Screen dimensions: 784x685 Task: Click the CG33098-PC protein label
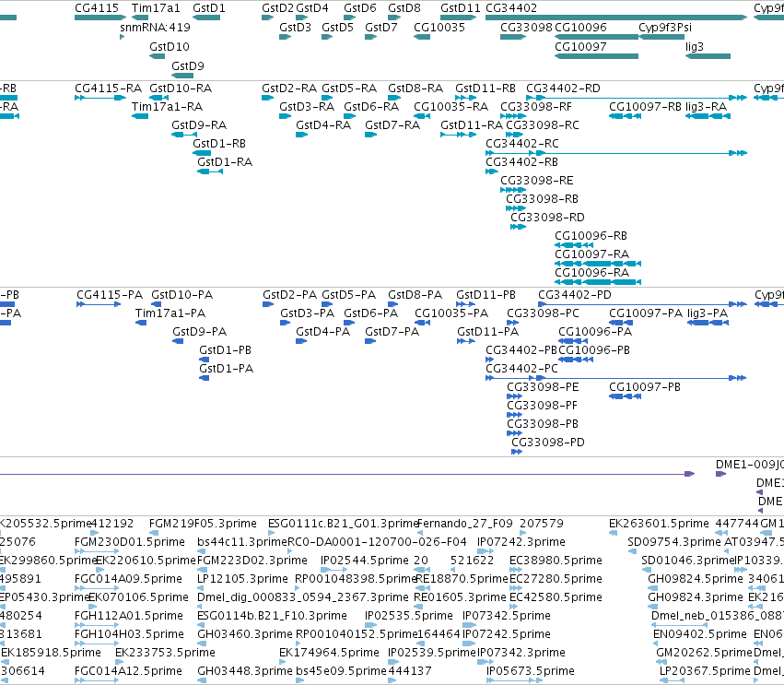[x=543, y=313]
